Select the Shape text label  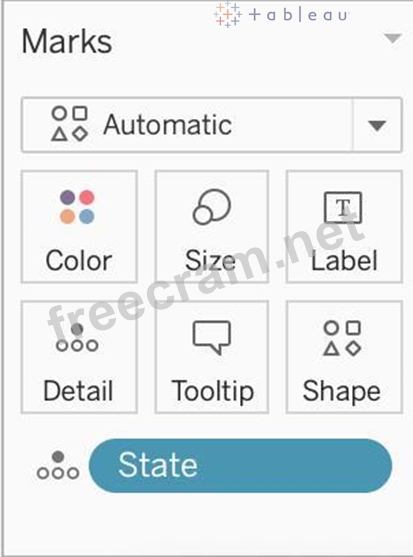pyautogui.click(x=342, y=392)
